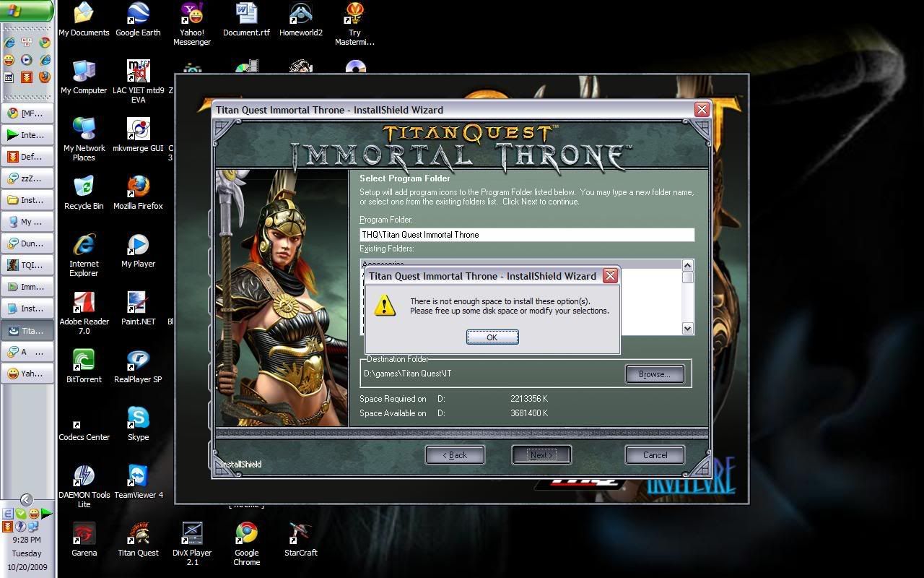Select Adobe Reader 7.0 shortcut
This screenshot has width=924, height=578.
pos(84,313)
